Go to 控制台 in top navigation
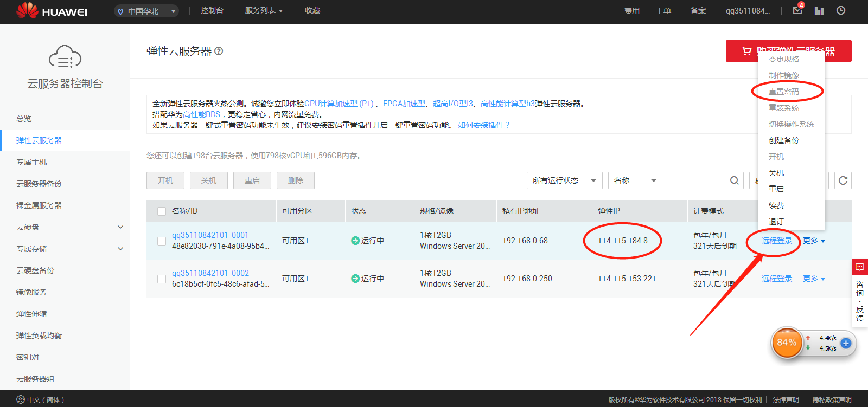The height and width of the screenshot is (407, 868). tap(212, 10)
